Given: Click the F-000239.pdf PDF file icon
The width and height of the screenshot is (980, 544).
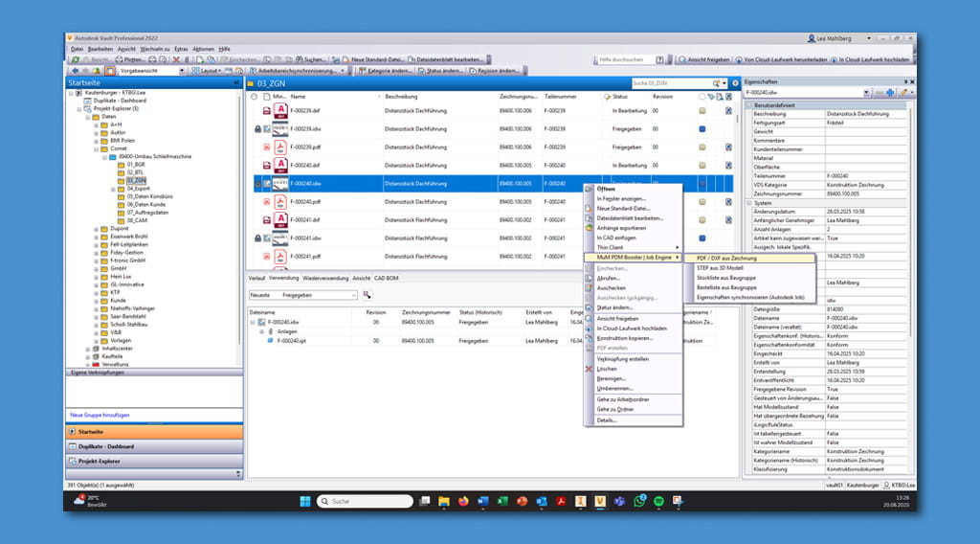Looking at the screenshot, I should pyautogui.click(x=279, y=147).
